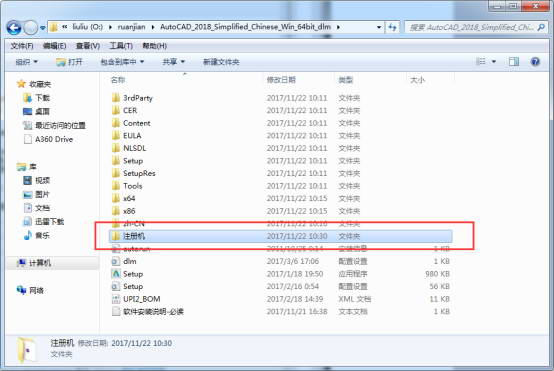Open the 组织 dropdown
The width and height of the screenshot is (554, 371).
26,62
